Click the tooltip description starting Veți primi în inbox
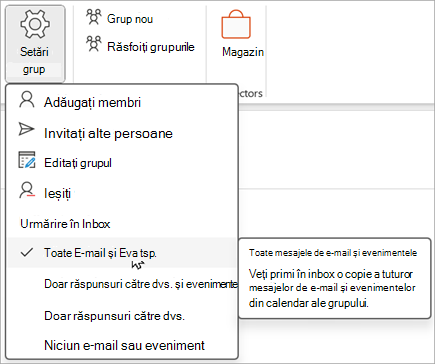 click(x=332, y=289)
